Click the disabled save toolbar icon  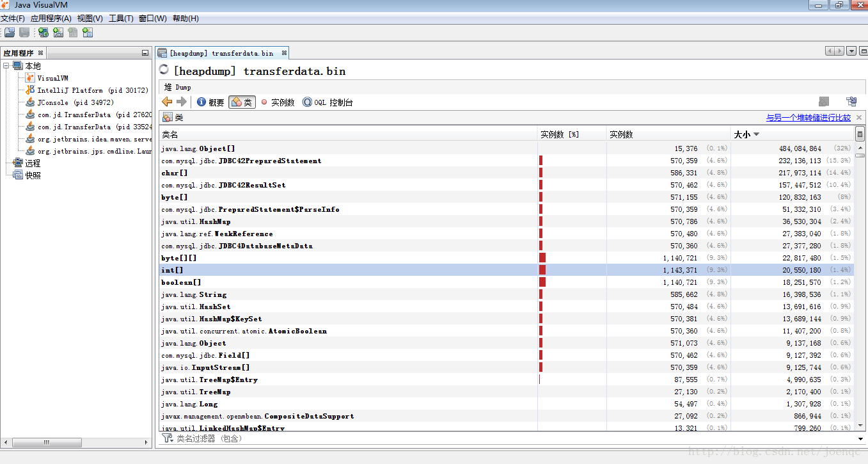[24, 33]
